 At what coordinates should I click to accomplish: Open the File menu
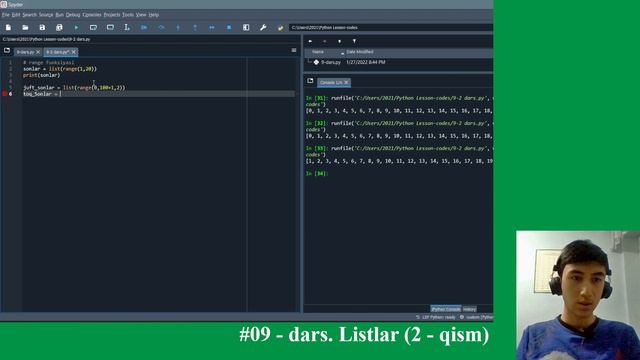[5, 15]
